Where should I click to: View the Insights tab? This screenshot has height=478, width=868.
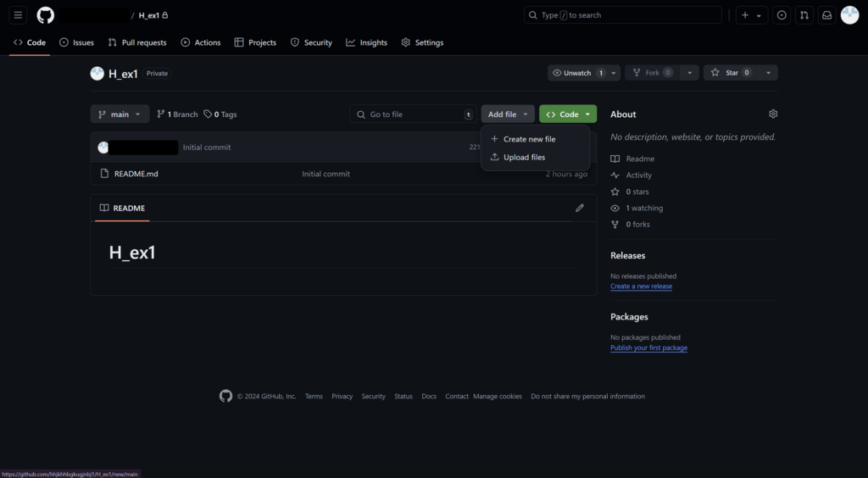pos(366,42)
